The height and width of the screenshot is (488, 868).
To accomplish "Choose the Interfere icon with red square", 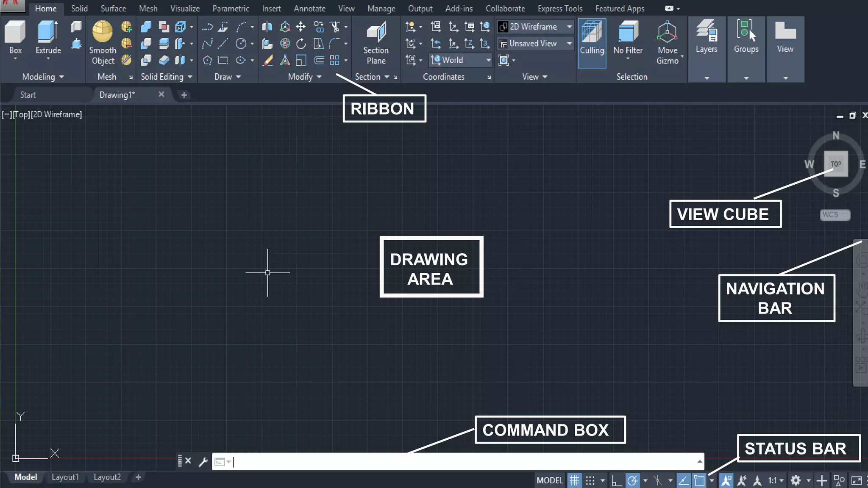I will (164, 27).
